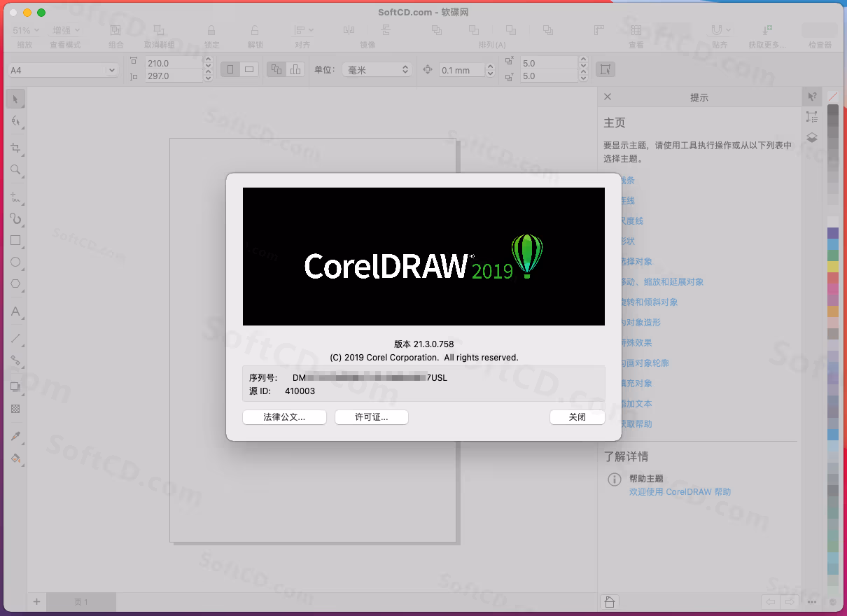Viewport: 847px width, 616px height.
Task: Click the 法律公文... button
Action: [x=284, y=416]
